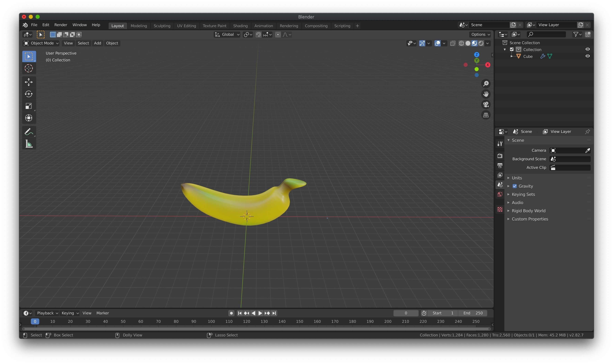Switch to wireframe viewport shading

(461, 43)
